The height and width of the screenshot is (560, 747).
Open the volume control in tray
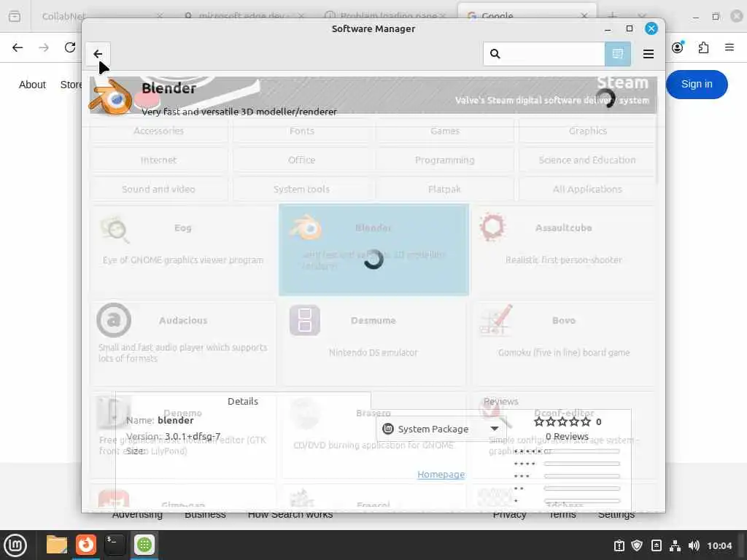pyautogui.click(x=694, y=545)
